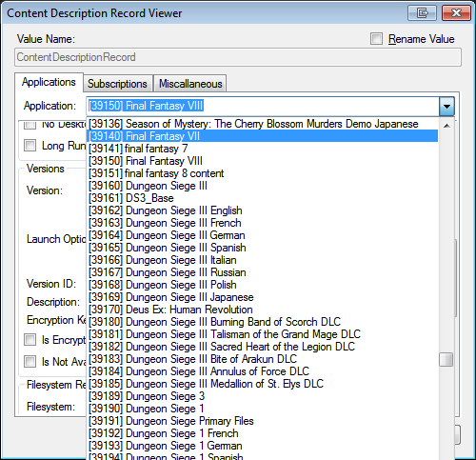Viewport: 476px width, 460px height.
Task: Select [39166] Dungeon Siege III Italian
Action: [x=263, y=260]
